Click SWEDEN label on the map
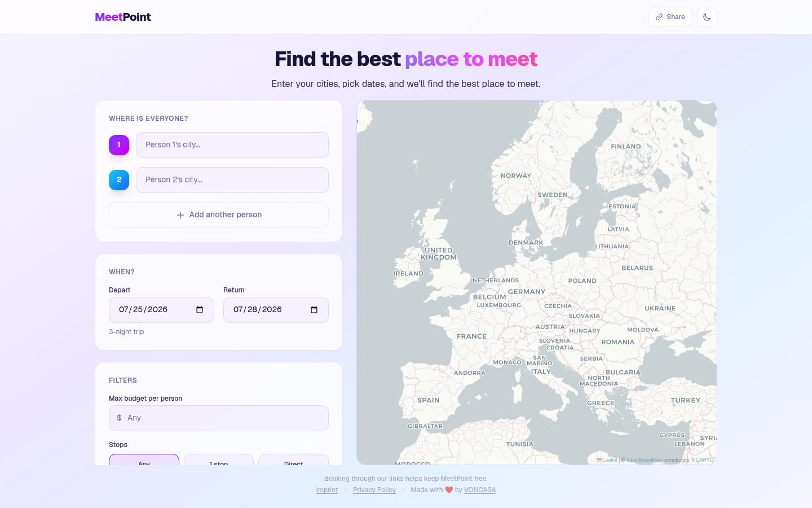This screenshot has height=508, width=812. (553, 195)
